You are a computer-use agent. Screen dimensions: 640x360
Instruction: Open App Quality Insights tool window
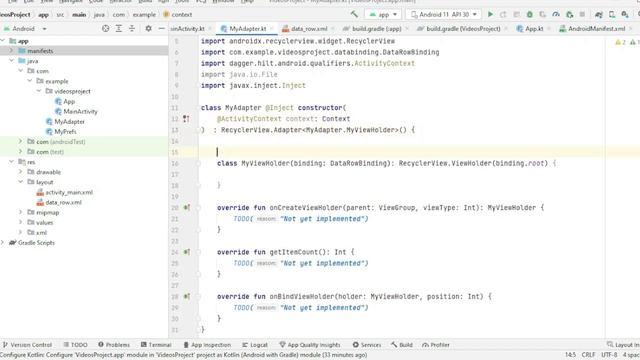click(x=310, y=345)
